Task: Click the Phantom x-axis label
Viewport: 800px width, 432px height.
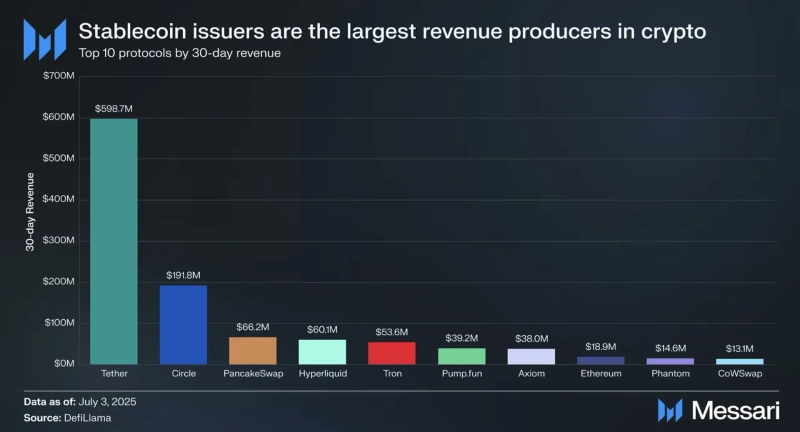Action: 670,374
